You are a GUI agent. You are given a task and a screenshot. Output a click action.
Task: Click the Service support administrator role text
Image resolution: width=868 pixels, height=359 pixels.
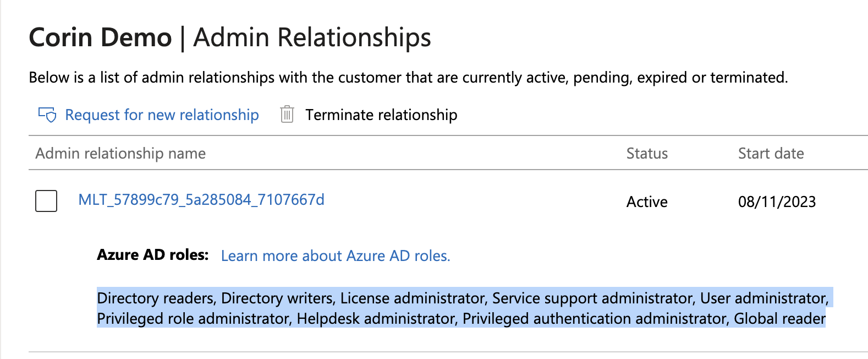pyautogui.click(x=592, y=298)
